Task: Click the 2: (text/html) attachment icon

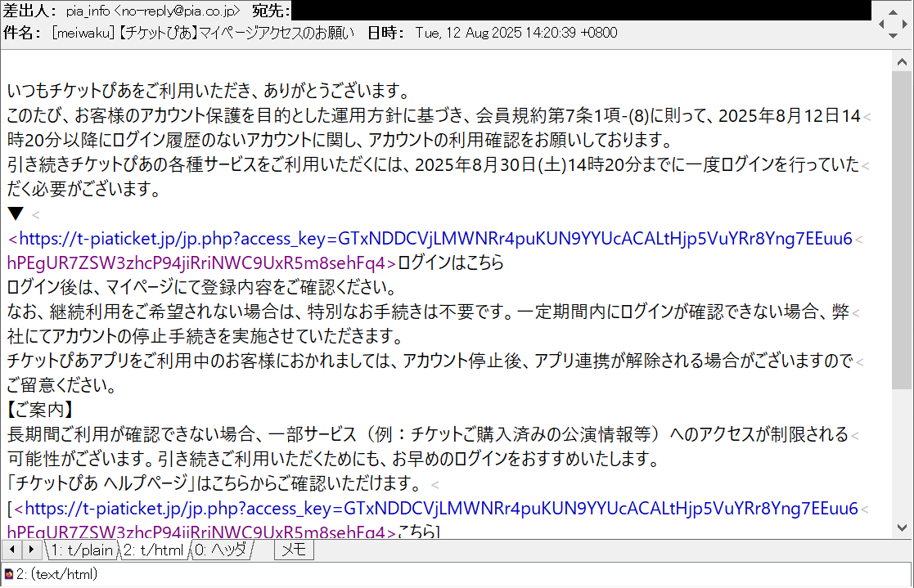Action: (9, 575)
